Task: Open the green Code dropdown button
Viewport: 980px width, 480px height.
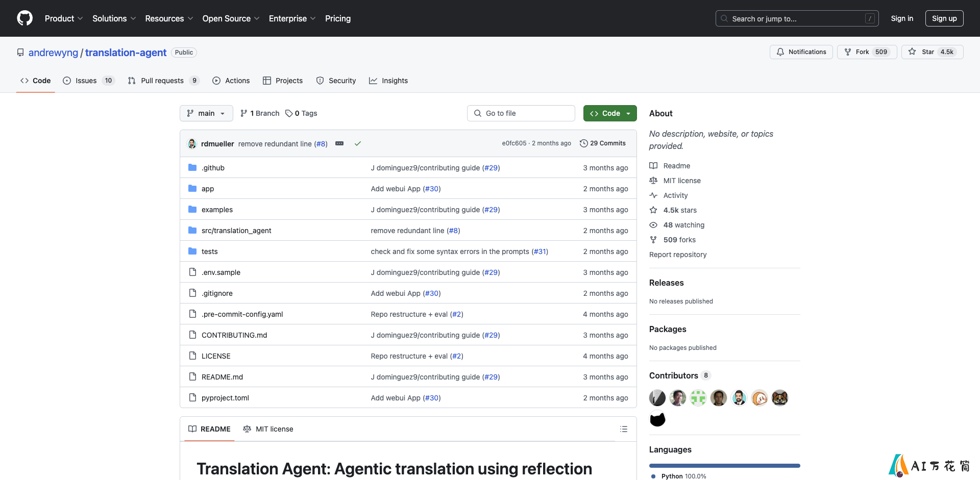Action: pyautogui.click(x=610, y=113)
